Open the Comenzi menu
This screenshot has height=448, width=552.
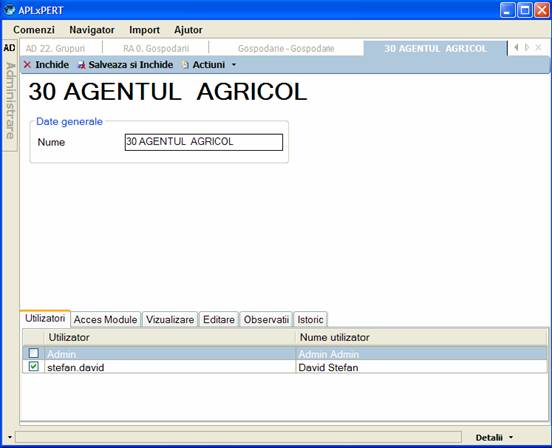[x=34, y=30]
